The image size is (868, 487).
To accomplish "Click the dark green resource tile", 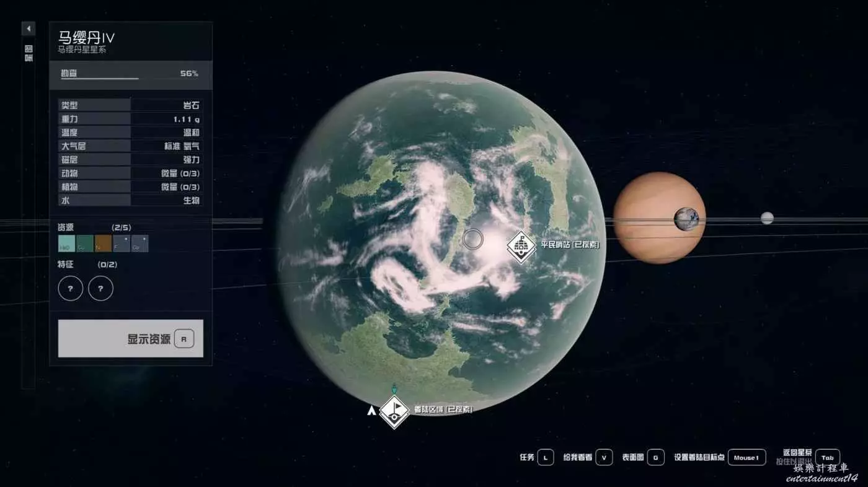I will 85,243.
